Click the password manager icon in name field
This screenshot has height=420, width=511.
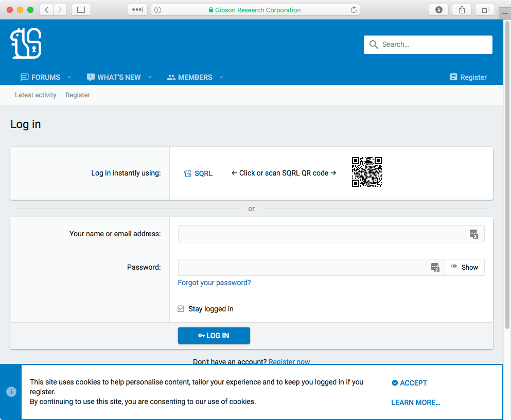(473, 234)
